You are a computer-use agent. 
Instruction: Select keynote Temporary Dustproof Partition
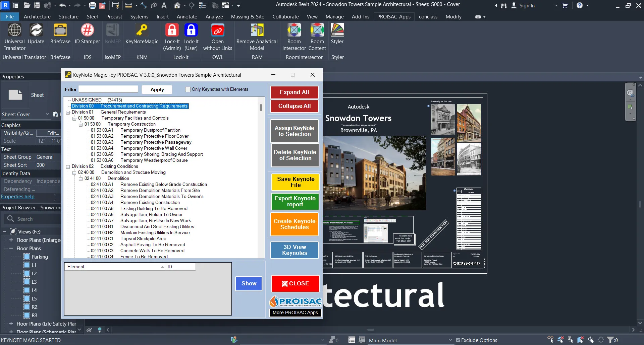(150, 130)
